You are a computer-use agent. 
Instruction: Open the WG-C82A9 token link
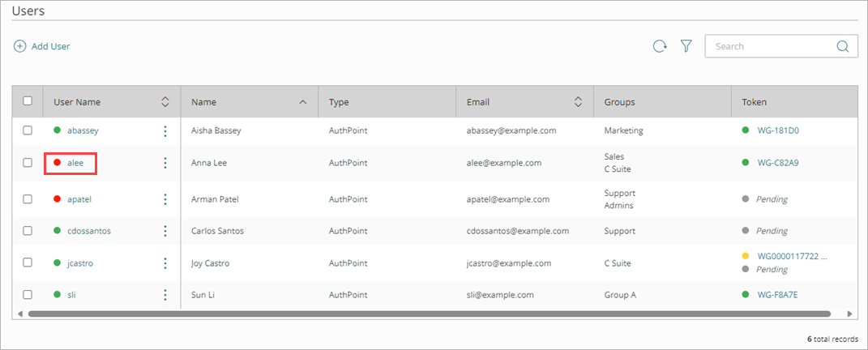point(777,163)
